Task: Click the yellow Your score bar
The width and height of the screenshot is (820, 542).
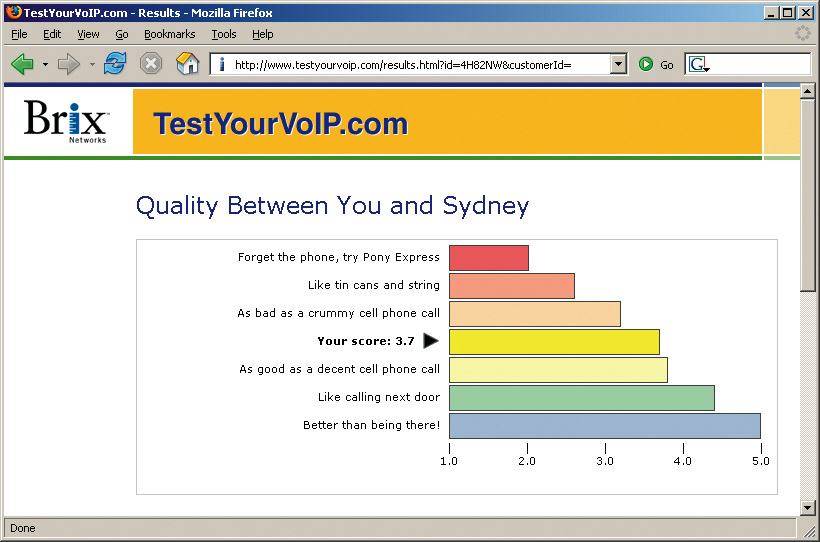Action: tap(554, 342)
